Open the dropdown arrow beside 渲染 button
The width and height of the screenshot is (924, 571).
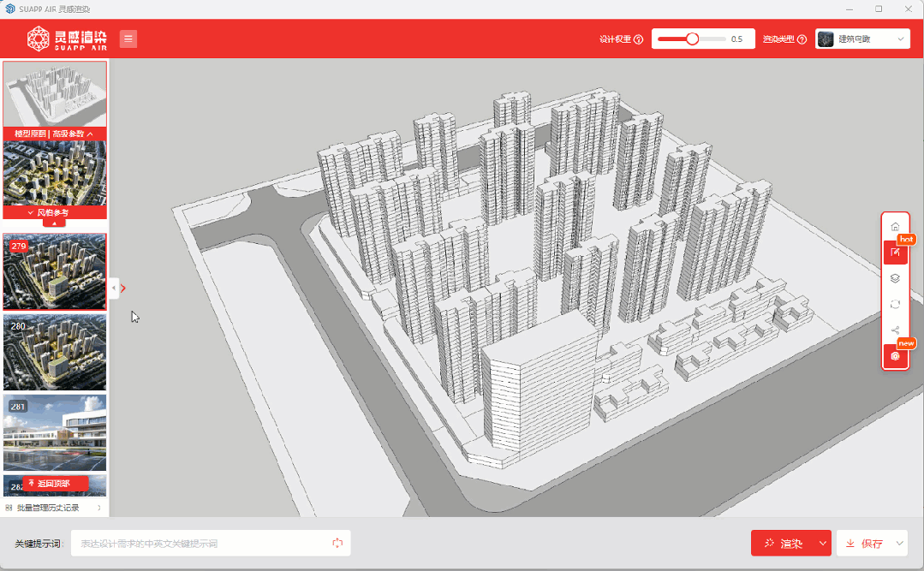823,544
